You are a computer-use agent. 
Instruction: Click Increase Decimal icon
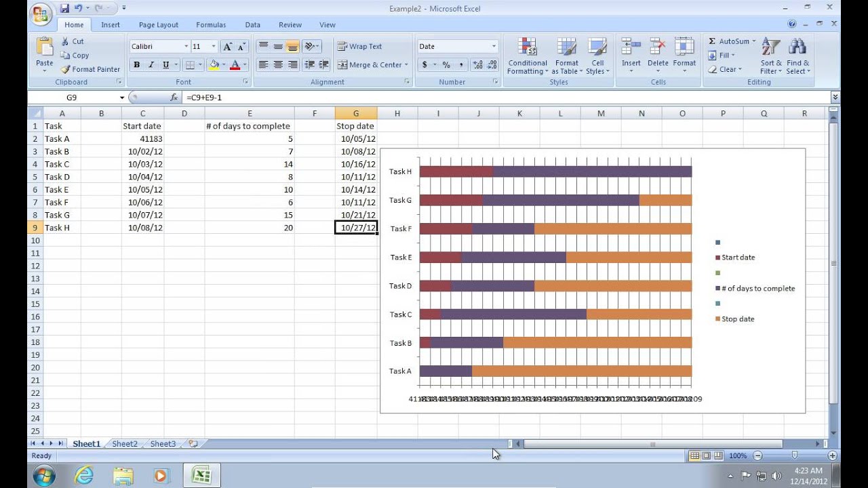pos(478,65)
